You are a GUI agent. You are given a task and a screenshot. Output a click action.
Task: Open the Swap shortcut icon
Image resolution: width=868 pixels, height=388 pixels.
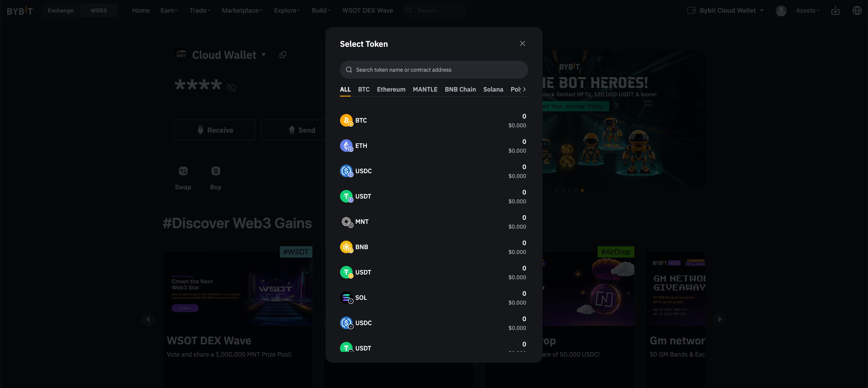click(x=183, y=171)
